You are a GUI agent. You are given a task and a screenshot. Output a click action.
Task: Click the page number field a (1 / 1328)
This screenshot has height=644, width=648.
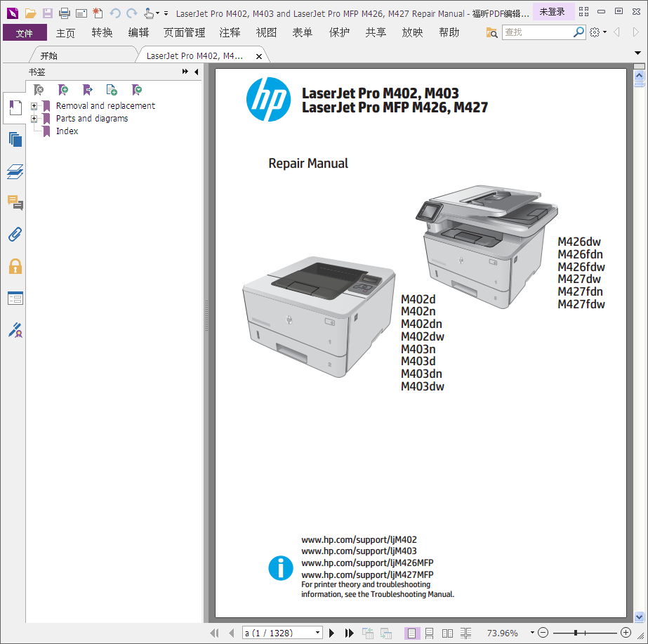tap(278, 633)
